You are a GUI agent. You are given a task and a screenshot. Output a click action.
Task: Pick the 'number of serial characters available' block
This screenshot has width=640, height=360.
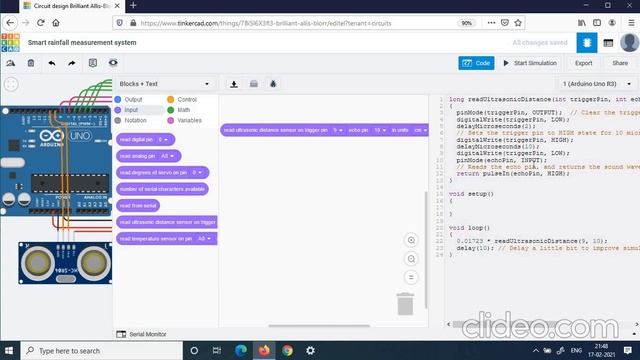(x=162, y=189)
